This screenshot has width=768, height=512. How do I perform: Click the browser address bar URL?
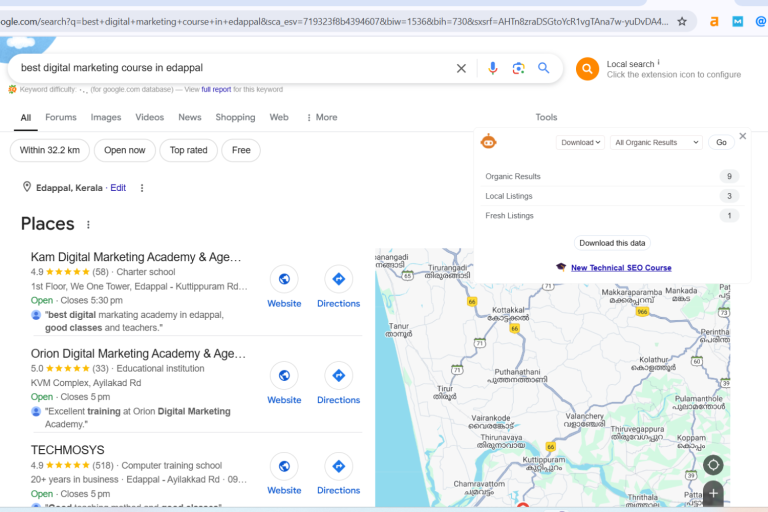335,22
